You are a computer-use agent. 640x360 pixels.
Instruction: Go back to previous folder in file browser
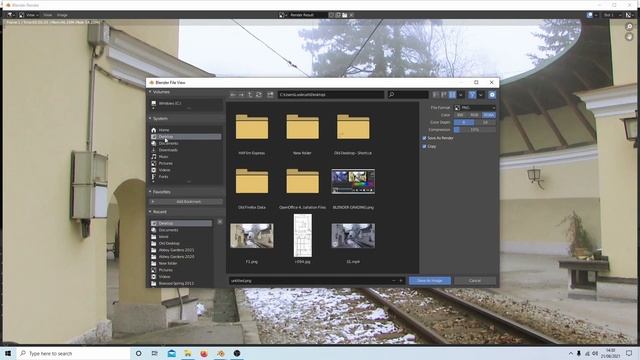point(233,95)
